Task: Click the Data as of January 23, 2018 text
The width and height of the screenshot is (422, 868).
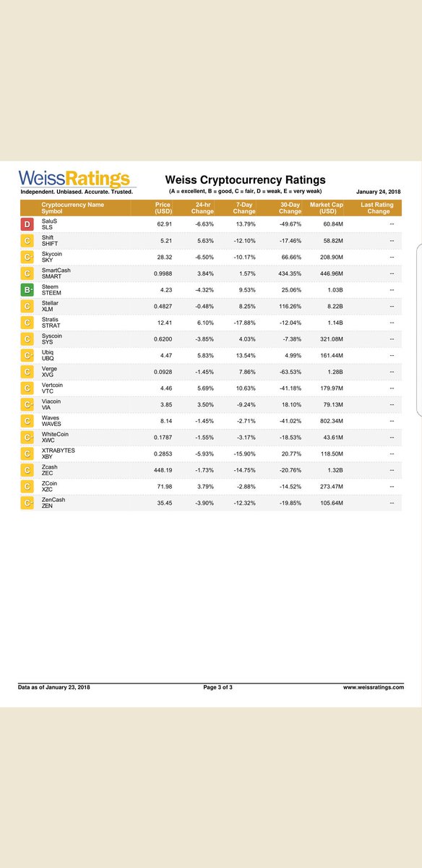Action: click(x=54, y=687)
